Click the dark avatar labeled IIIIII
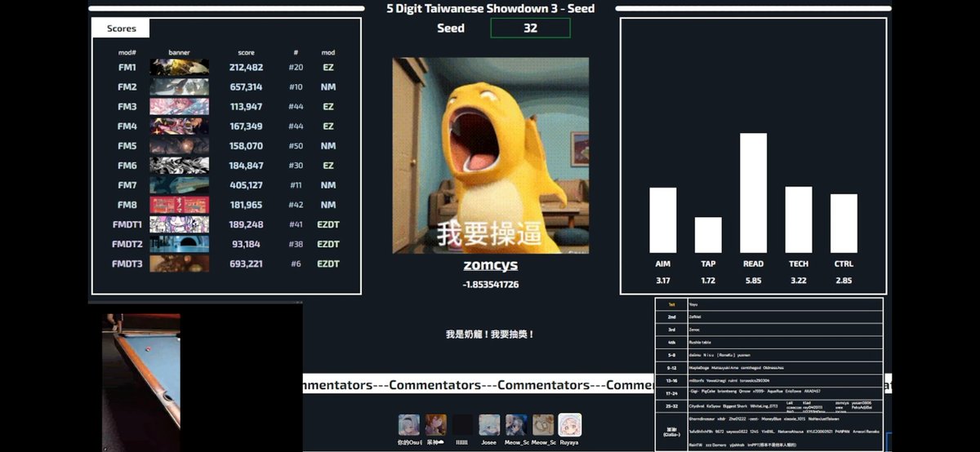The height and width of the screenshot is (452, 980). 463,424
